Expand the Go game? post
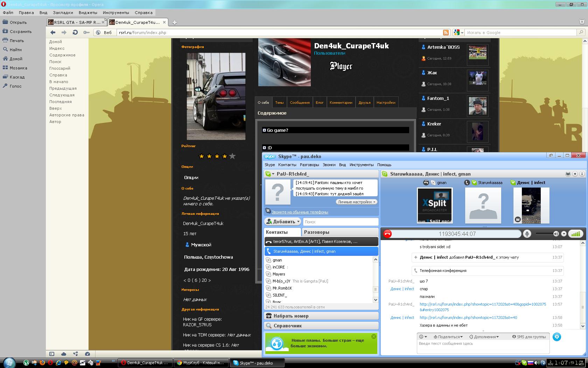588x368 pixels. [264, 130]
